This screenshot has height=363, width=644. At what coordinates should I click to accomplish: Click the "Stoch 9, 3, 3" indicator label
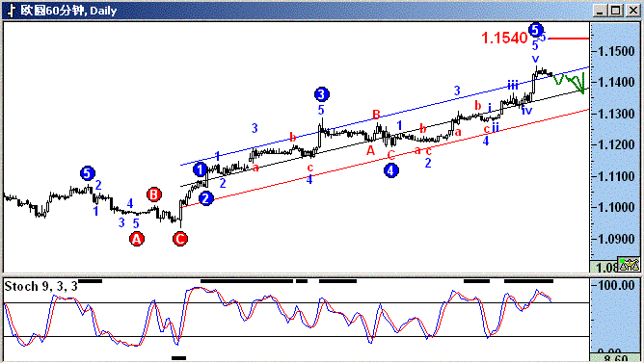coord(40,286)
